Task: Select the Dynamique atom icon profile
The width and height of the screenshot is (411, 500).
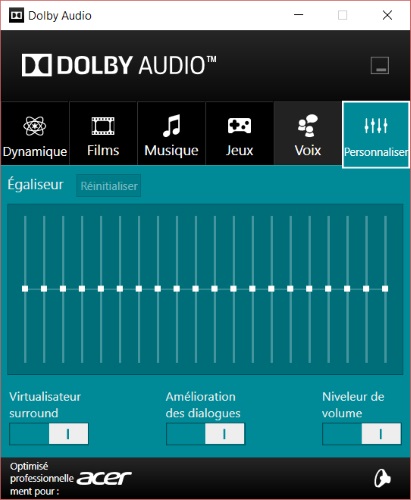Action: 35,133
